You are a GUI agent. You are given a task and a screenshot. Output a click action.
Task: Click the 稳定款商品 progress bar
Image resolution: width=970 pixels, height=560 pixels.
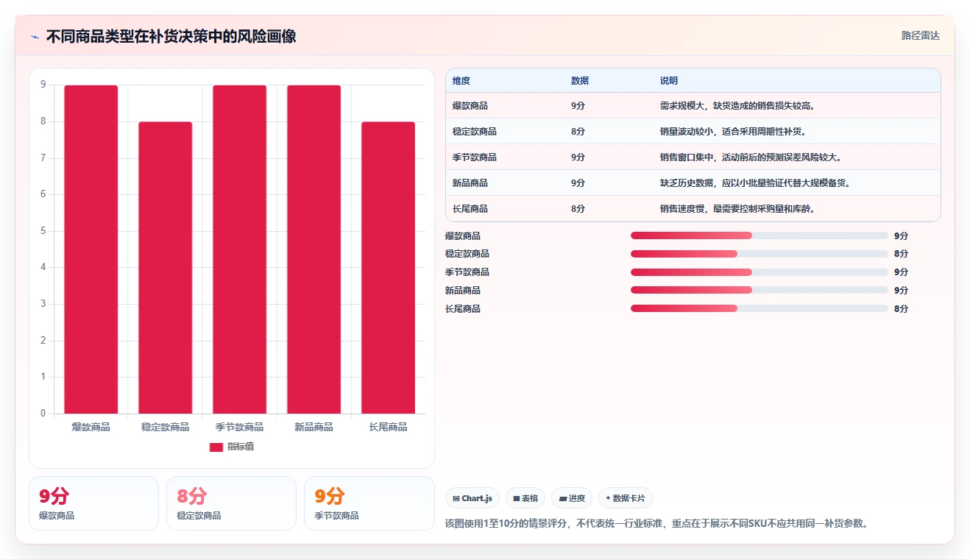(760, 254)
